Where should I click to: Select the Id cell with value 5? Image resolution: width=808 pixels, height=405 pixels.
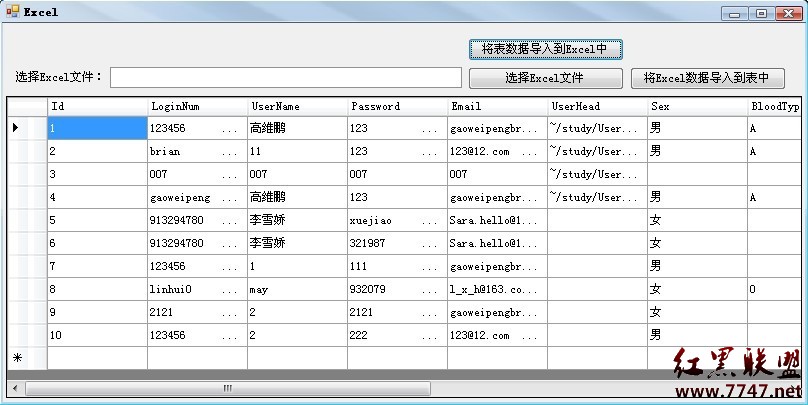click(97, 220)
